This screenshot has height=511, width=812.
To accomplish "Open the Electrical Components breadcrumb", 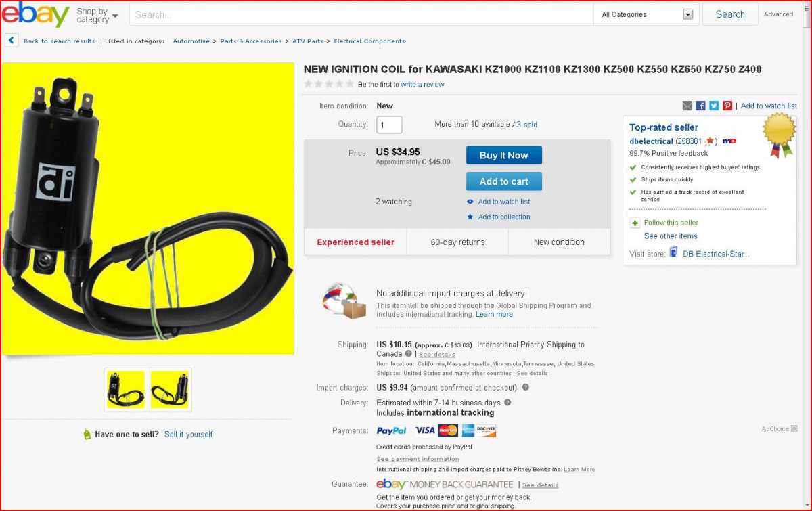I will (369, 41).
